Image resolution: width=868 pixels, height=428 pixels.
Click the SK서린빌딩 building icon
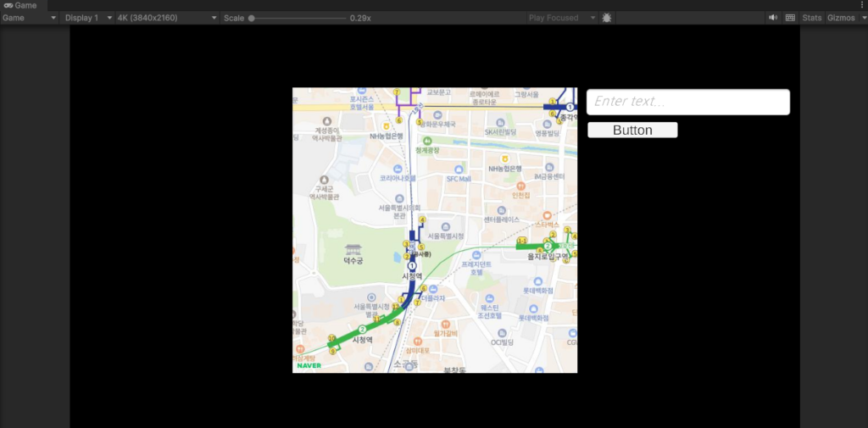tap(500, 123)
